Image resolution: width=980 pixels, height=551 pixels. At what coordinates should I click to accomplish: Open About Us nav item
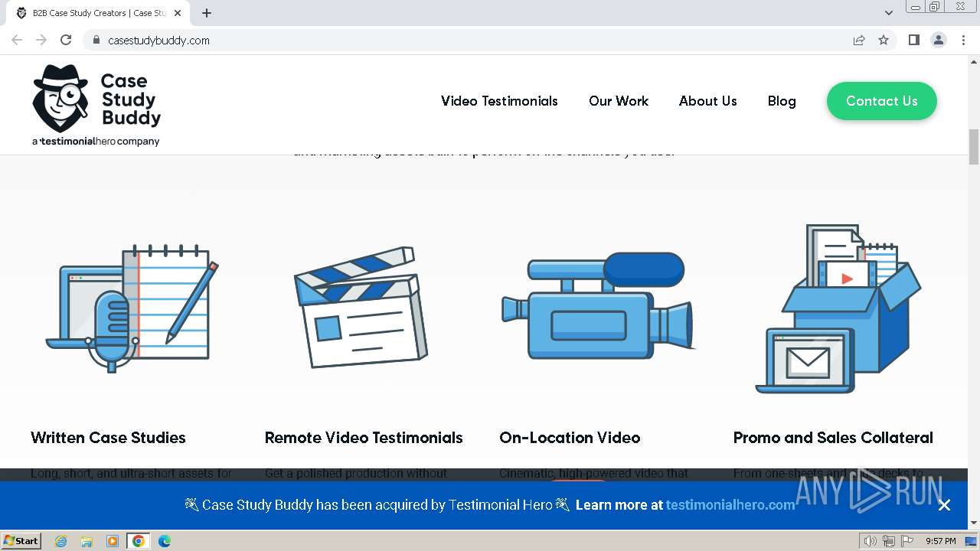708,101
